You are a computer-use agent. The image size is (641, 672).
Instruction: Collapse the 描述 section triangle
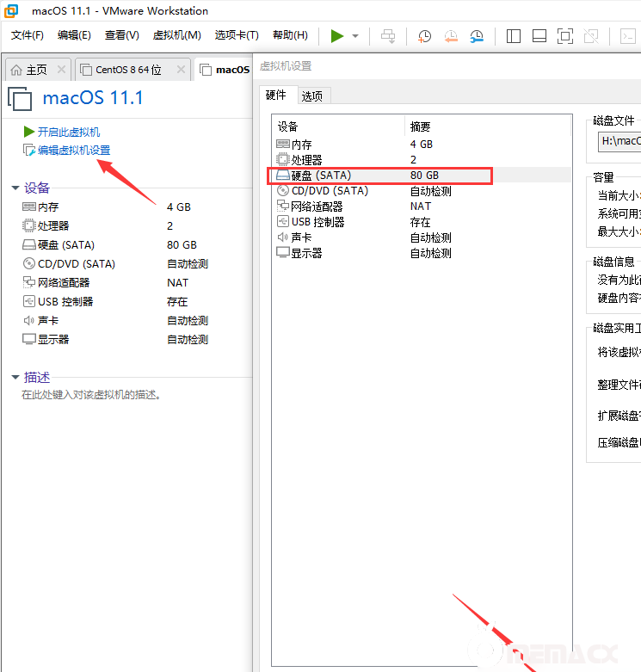tap(15, 378)
